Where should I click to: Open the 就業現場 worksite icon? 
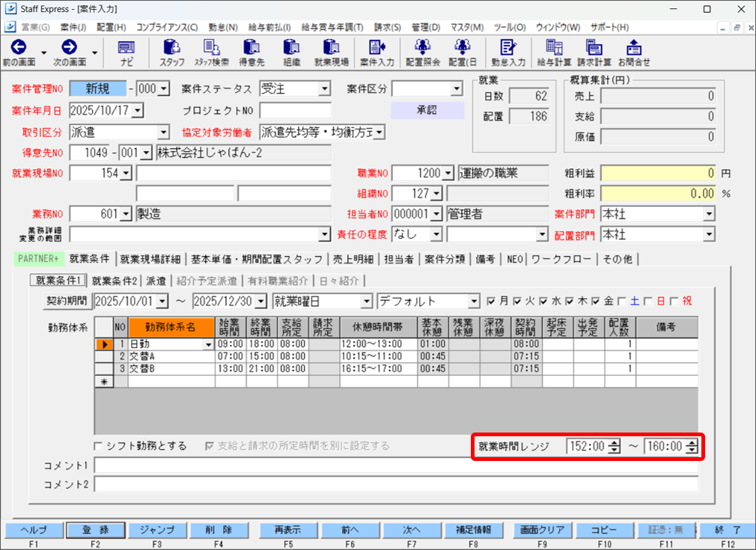click(332, 52)
